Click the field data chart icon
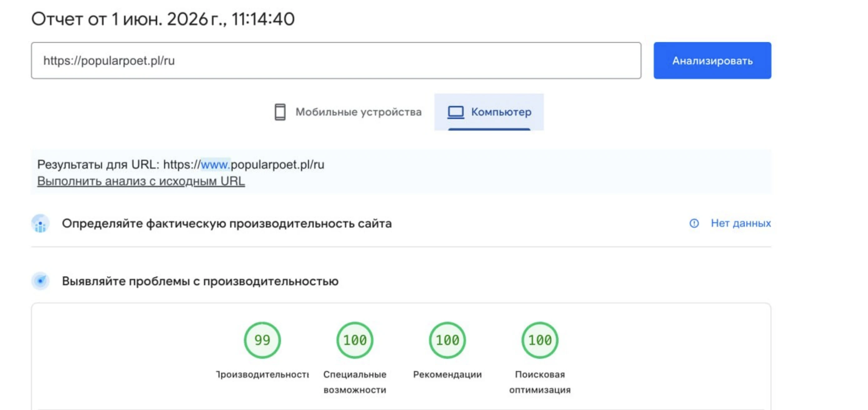 coord(40,223)
